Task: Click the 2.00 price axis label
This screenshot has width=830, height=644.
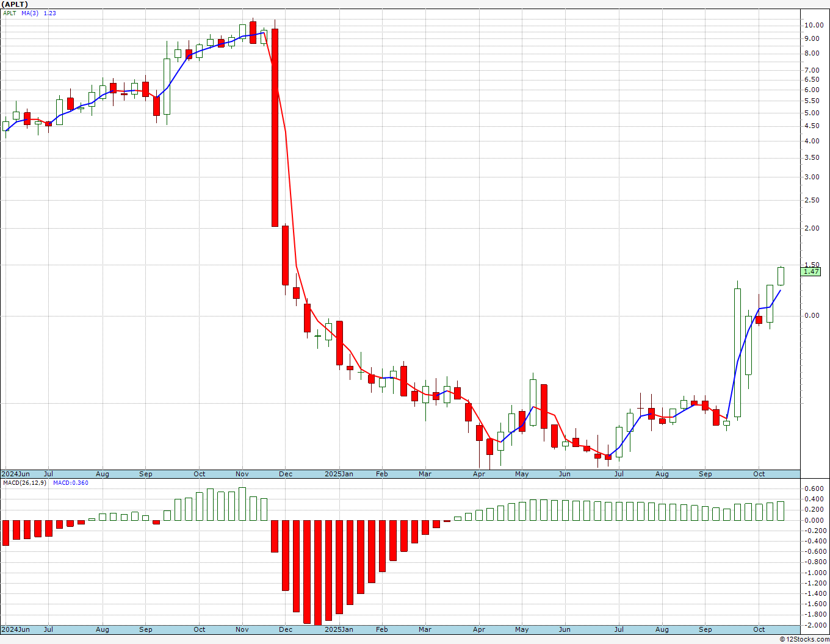Action: tap(812, 228)
